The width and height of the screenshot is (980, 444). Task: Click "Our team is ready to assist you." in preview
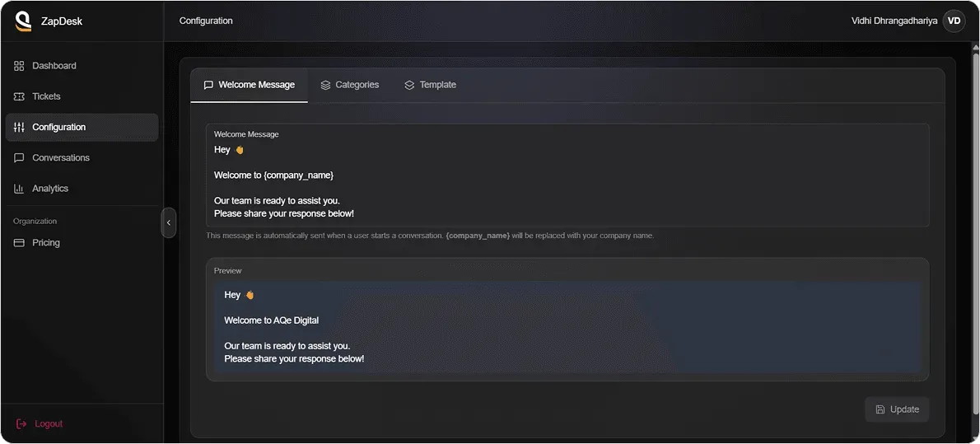point(287,346)
